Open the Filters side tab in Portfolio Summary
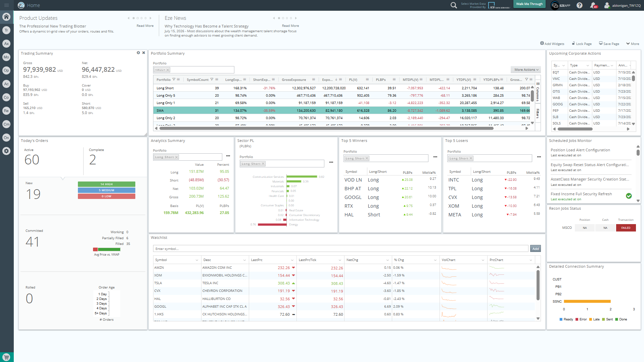644x362 pixels. [538, 113]
